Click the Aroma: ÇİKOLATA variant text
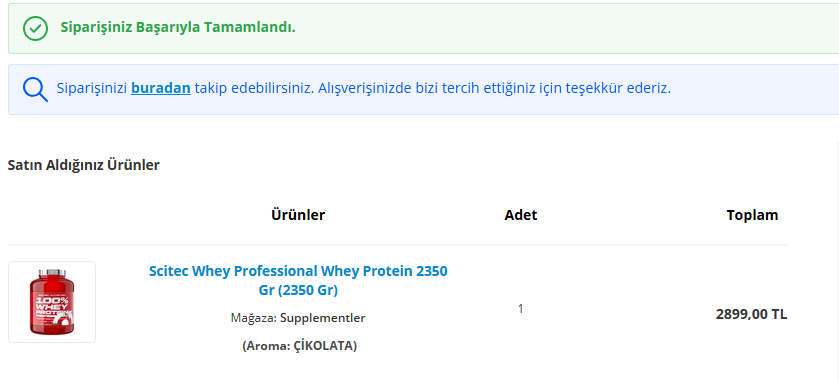This screenshot has height=381, width=839. (x=299, y=346)
